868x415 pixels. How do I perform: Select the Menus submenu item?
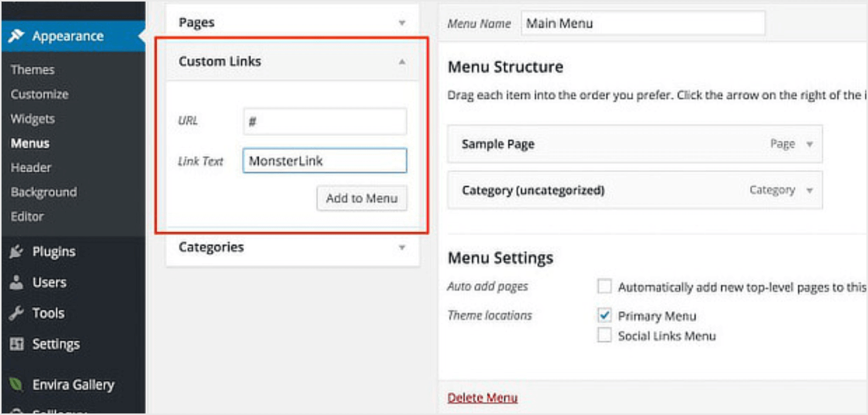(x=30, y=144)
